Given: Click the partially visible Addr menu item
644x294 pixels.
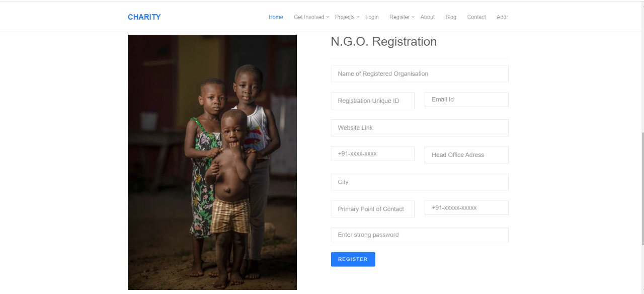Looking at the screenshot, I should click(502, 17).
